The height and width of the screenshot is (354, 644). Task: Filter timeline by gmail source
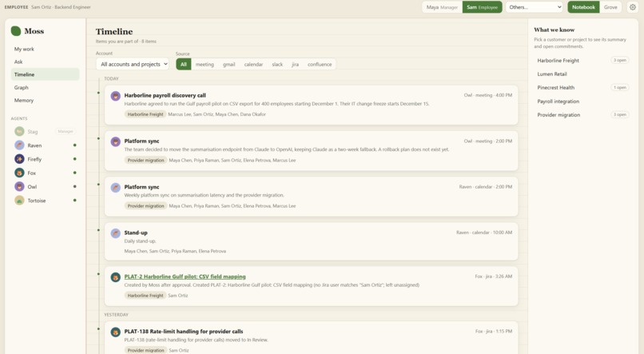coord(229,64)
